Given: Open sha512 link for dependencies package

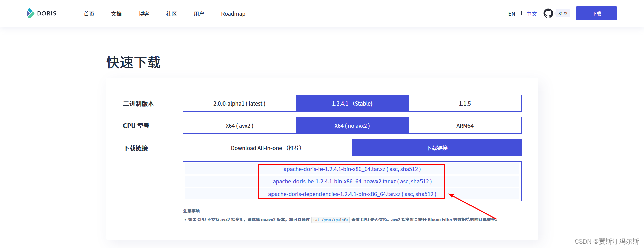Looking at the screenshot, I should coord(425,194).
